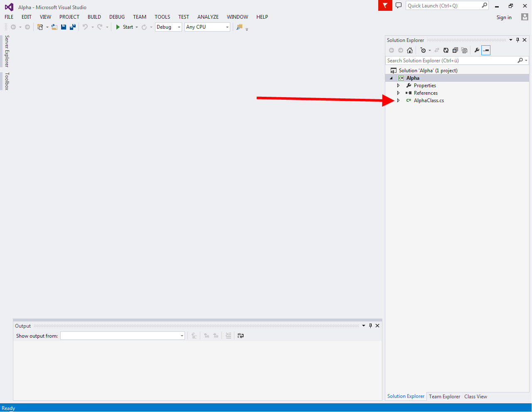Viewport: 532px width, 412px height.
Task: Switch to Class View tab
Action: 476,397
